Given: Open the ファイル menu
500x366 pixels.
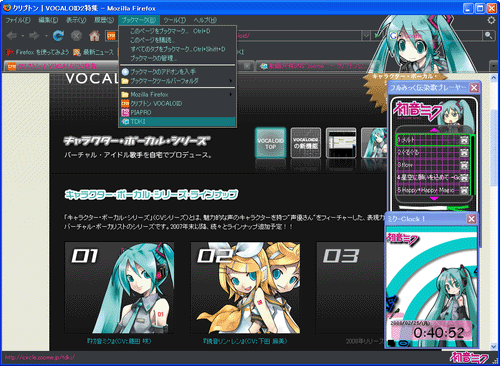Looking at the screenshot, I should (18, 20).
